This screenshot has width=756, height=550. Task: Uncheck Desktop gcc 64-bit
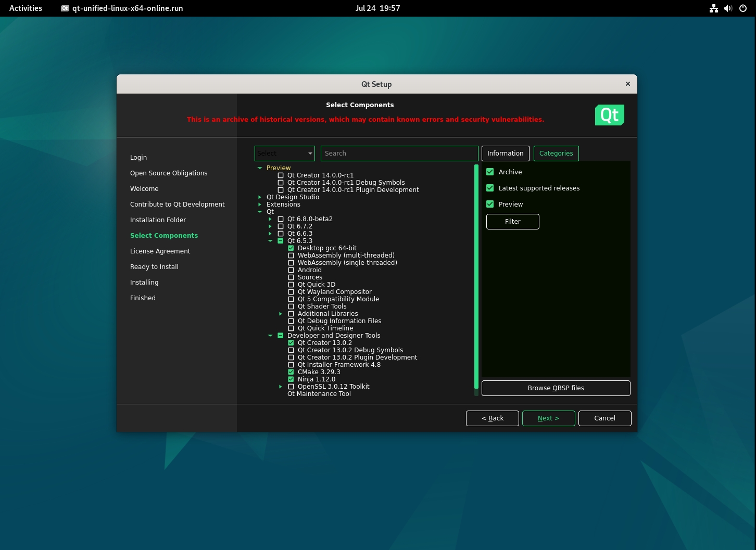(x=291, y=248)
